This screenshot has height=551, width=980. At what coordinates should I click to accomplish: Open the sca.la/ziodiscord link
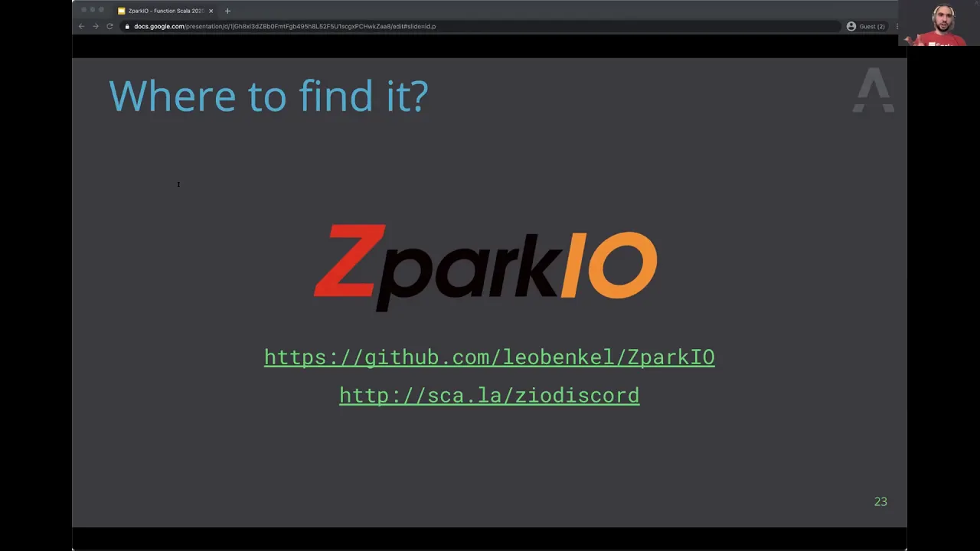489,396
